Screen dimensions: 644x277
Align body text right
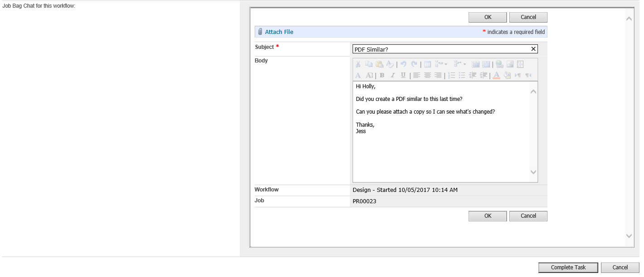[x=438, y=75]
